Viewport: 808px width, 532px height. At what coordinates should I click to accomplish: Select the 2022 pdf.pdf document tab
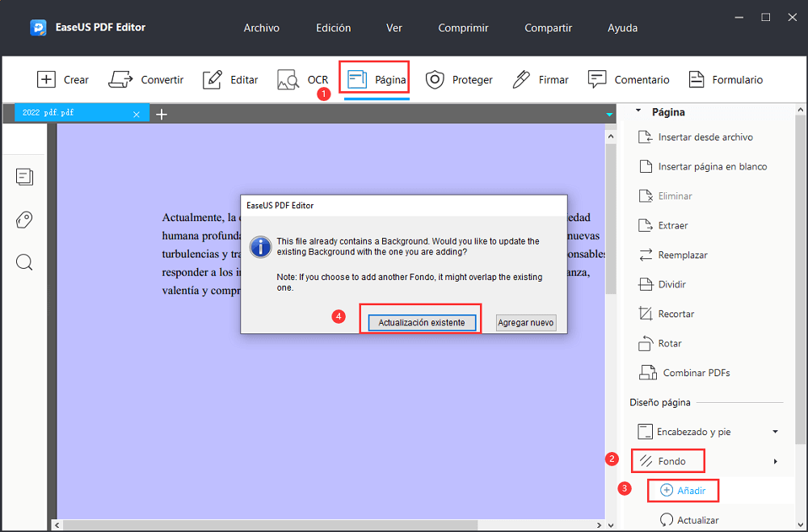click(x=82, y=112)
